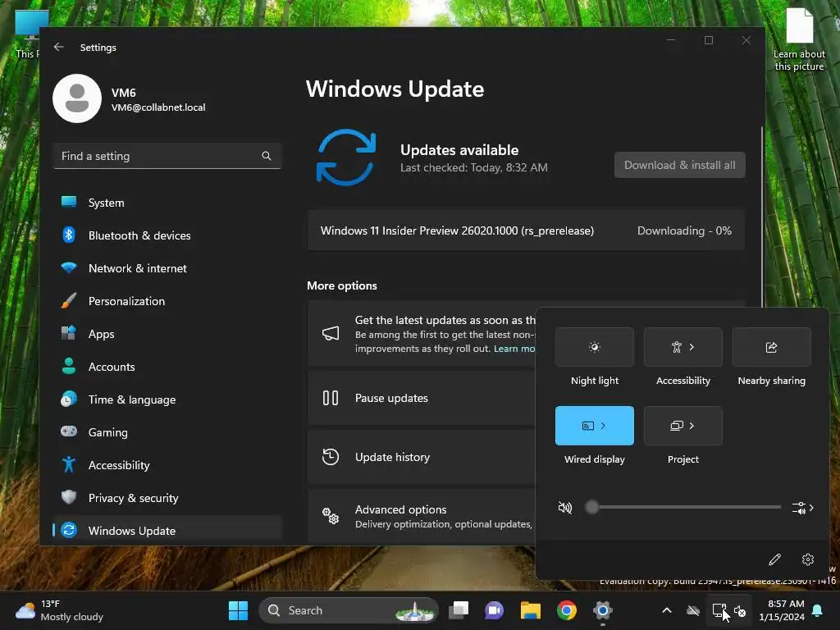Click the volume slider handle

(x=591, y=507)
